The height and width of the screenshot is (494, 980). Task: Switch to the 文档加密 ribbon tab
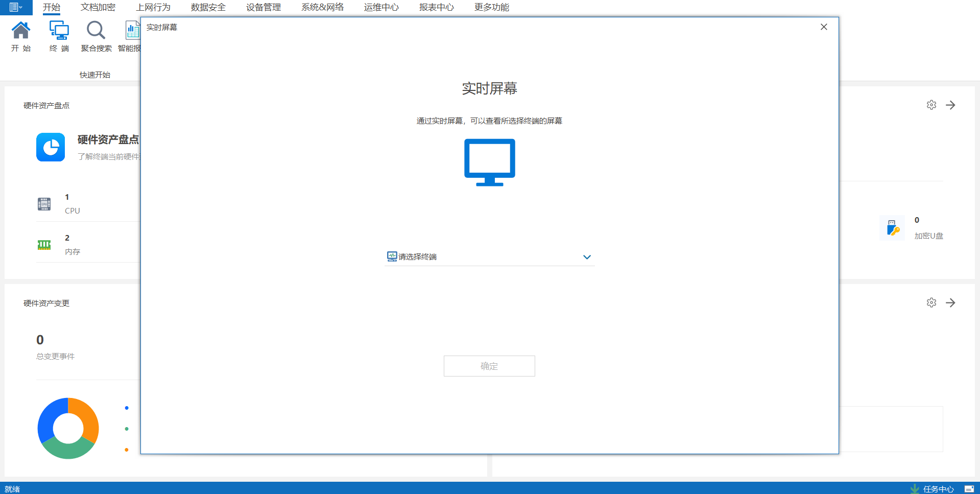98,7
